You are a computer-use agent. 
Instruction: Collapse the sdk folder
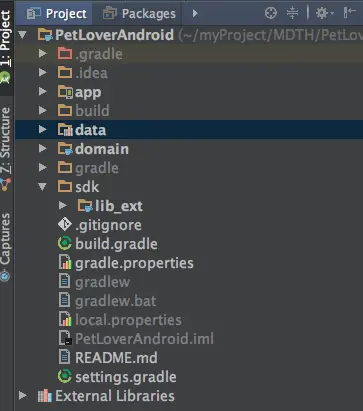(42, 187)
